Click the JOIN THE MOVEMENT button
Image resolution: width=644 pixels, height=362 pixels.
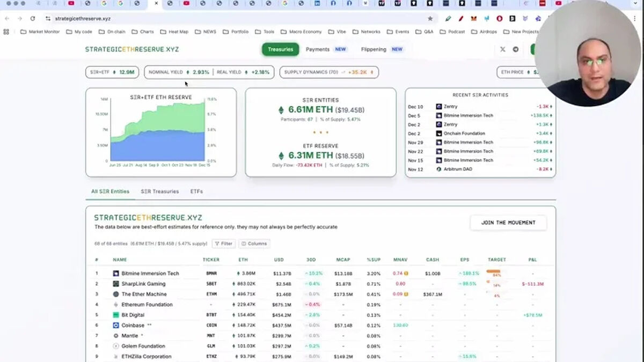[508, 223]
